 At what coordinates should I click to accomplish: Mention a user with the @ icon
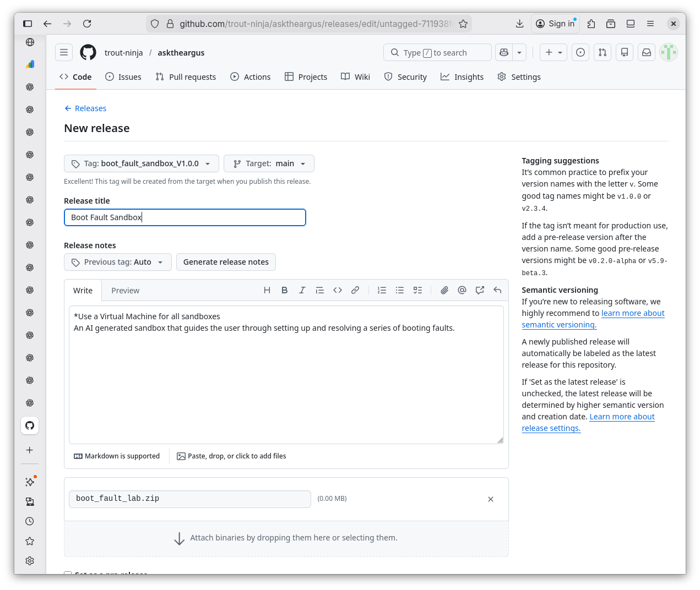[462, 290]
